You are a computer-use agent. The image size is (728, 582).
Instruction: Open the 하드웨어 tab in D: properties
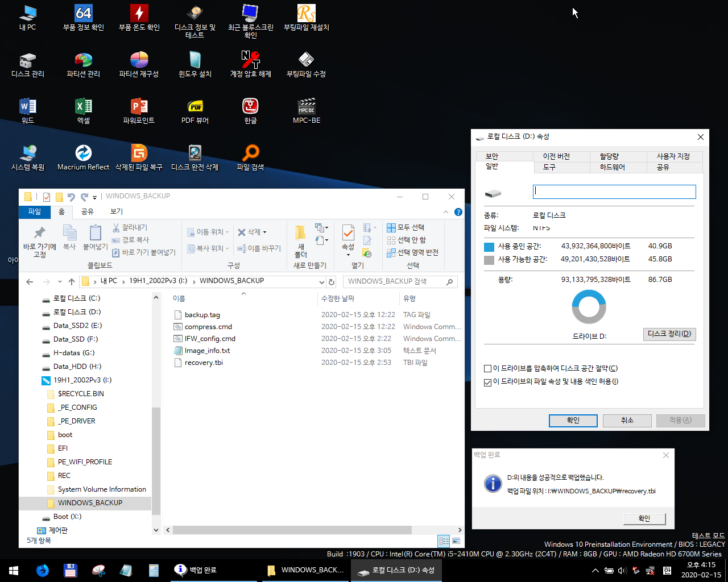click(618, 167)
